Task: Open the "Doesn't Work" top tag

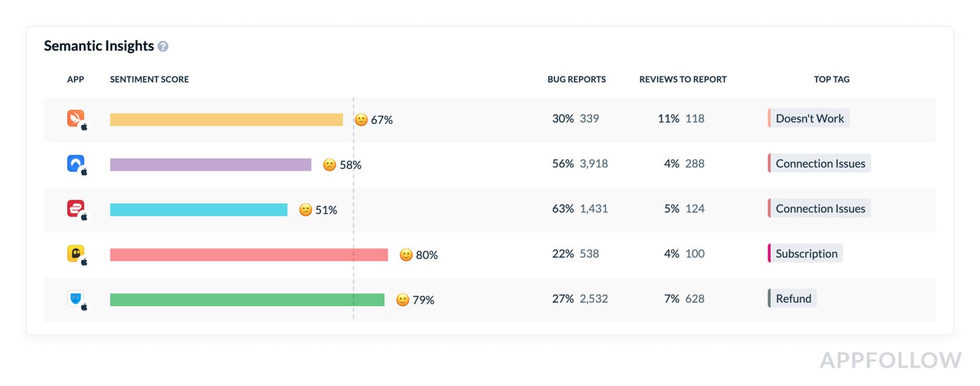Action: (809, 118)
